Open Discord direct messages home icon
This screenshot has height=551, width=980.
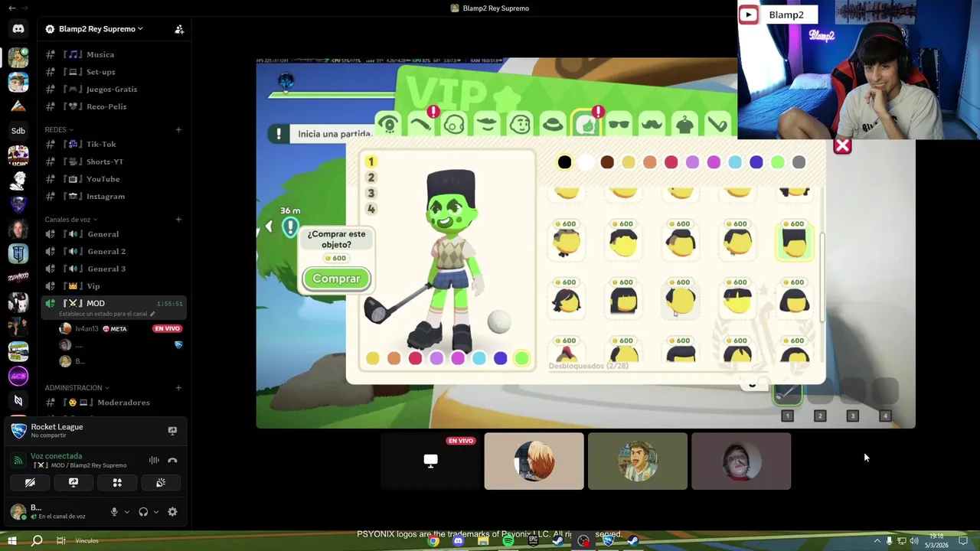click(18, 29)
